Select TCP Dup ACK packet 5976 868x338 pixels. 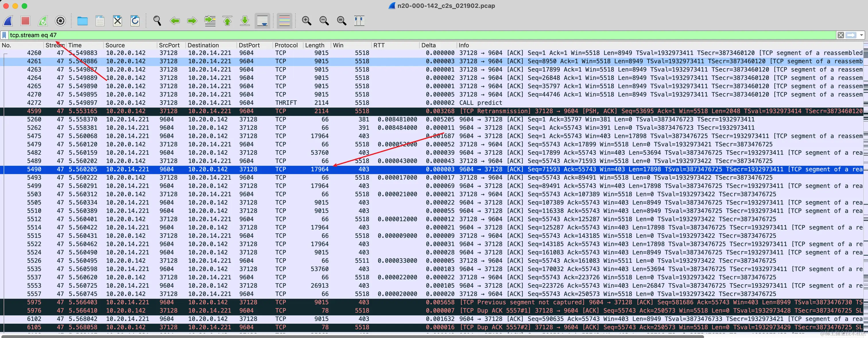[x=431, y=311]
